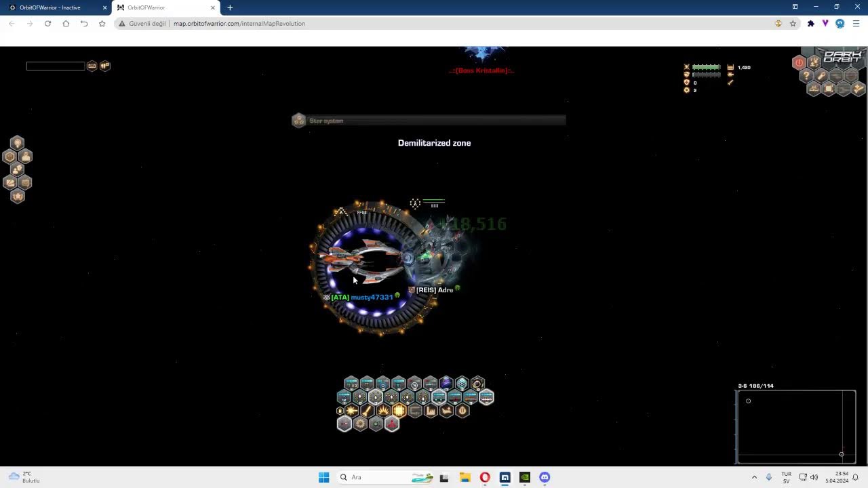
Task: Click the red logout power icon
Action: tap(799, 62)
